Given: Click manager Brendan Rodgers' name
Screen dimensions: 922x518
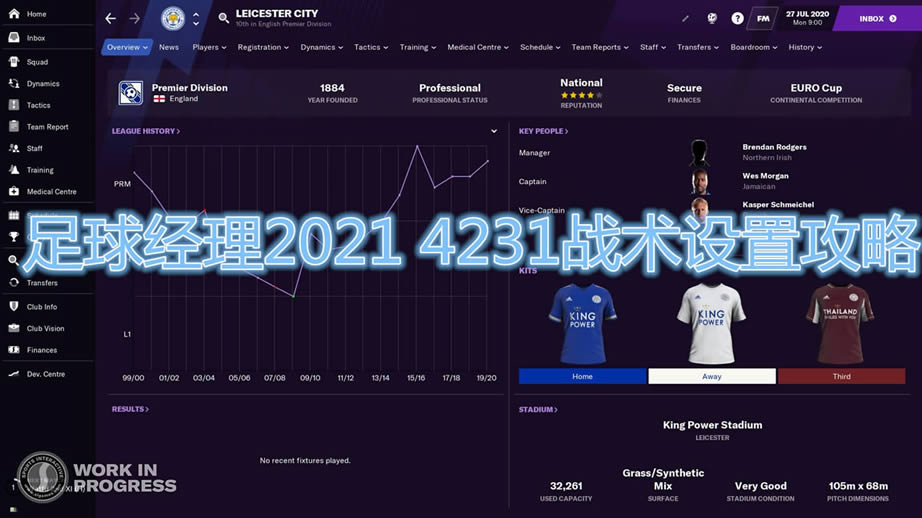Looking at the screenshot, I should click(774, 147).
